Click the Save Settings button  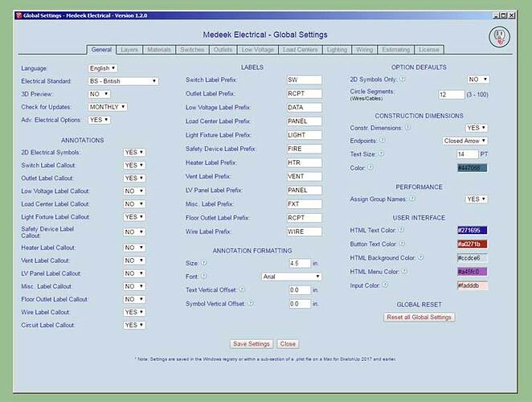point(252,344)
